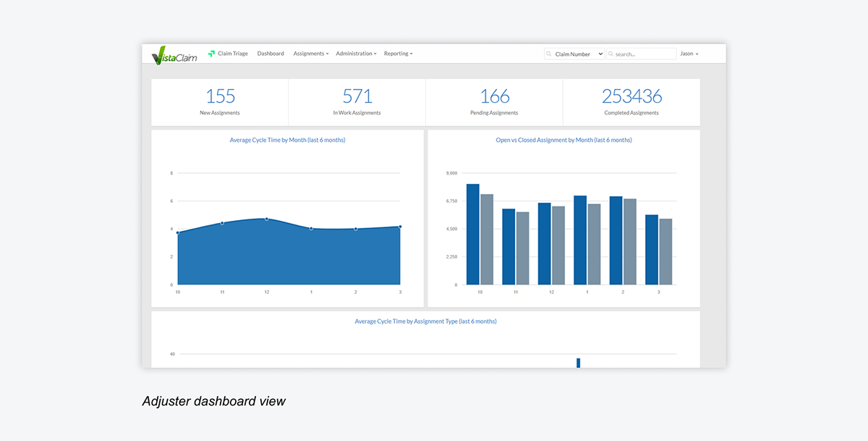The image size is (868, 441).
Task: Expand the Reporting dropdown menu
Action: 398,54
